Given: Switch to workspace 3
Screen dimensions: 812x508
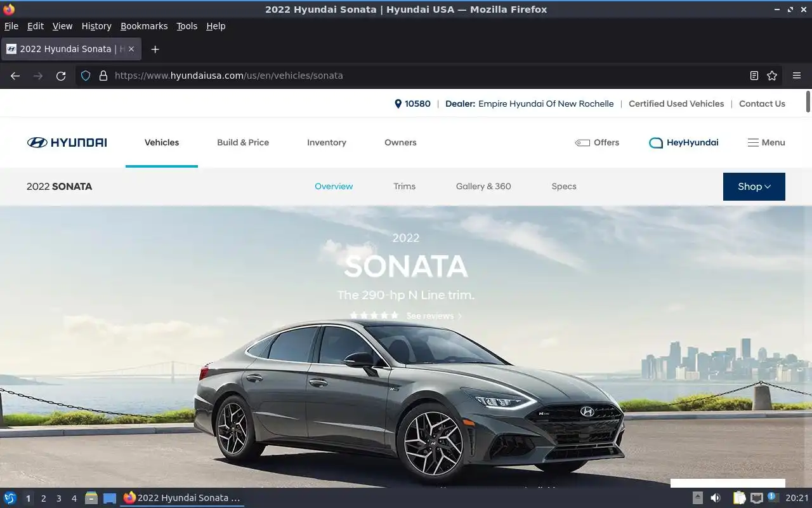Looking at the screenshot, I should click(x=58, y=498).
